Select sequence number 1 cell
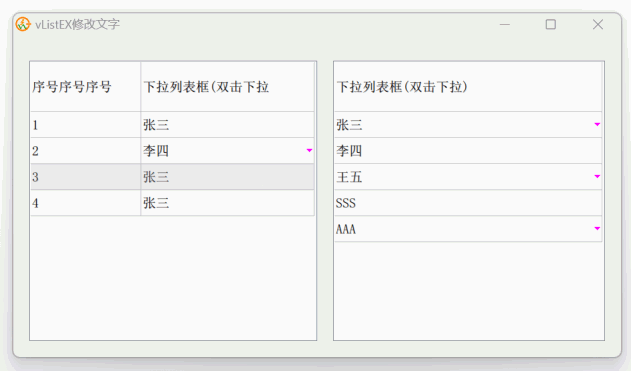The height and width of the screenshot is (371, 631). [85, 125]
